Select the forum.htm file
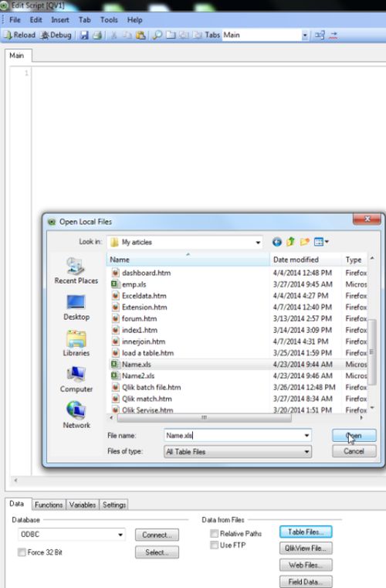The height and width of the screenshot is (588, 386). coord(140,318)
